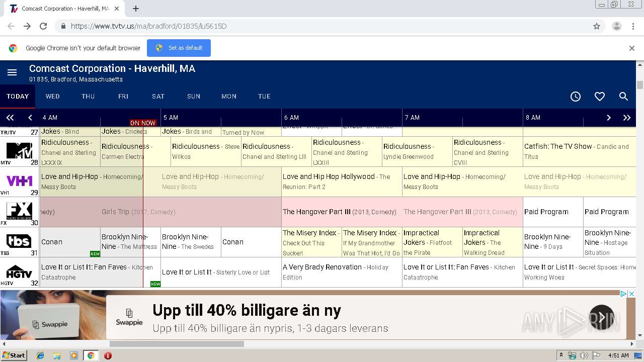Jump back with double left arrows
The width and height of the screenshot is (644, 362).
click(x=10, y=118)
